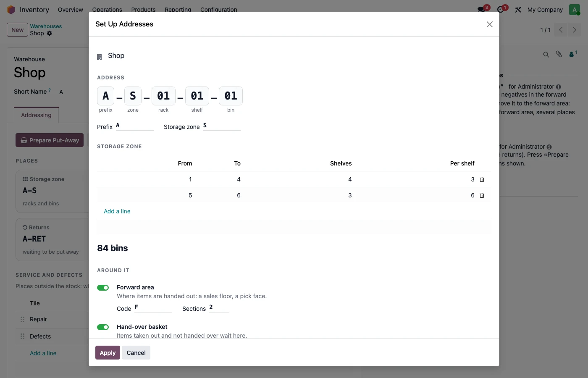The image size is (588, 378).
Task: Edit the Forward area Sections field
Action: tap(219, 308)
